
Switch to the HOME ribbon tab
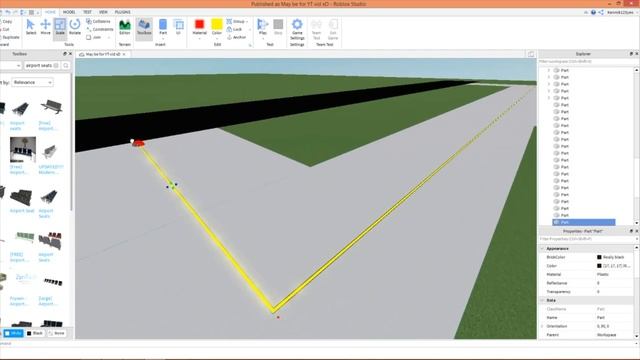pyautogui.click(x=50, y=12)
